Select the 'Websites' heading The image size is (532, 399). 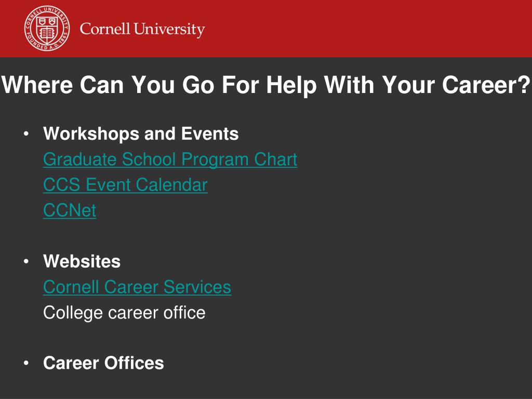tap(82, 261)
